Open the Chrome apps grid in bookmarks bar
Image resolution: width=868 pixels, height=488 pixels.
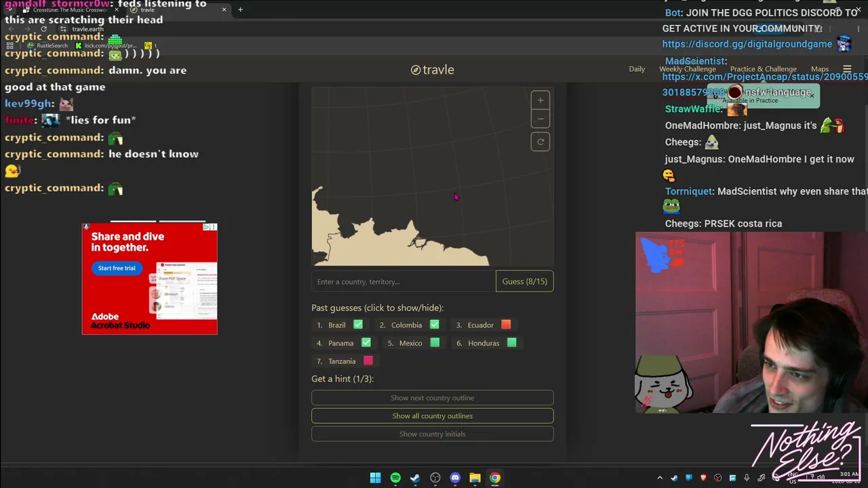pyautogui.click(x=10, y=45)
